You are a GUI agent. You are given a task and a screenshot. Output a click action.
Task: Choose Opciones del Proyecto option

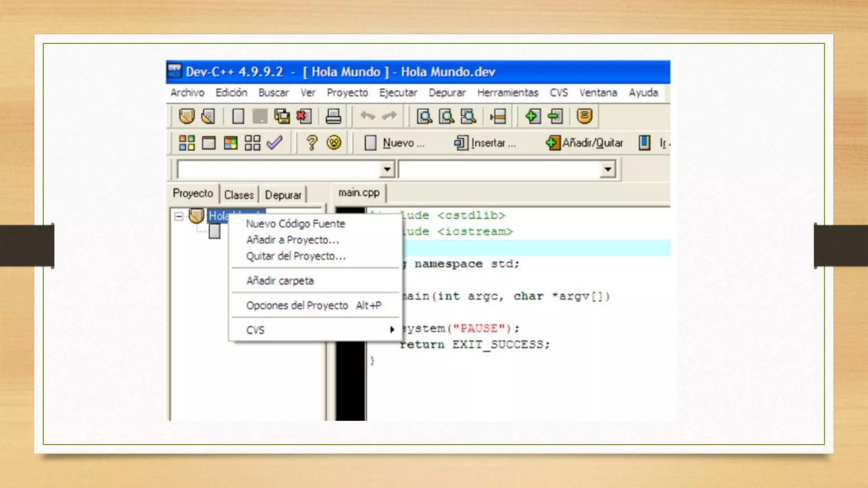point(297,305)
